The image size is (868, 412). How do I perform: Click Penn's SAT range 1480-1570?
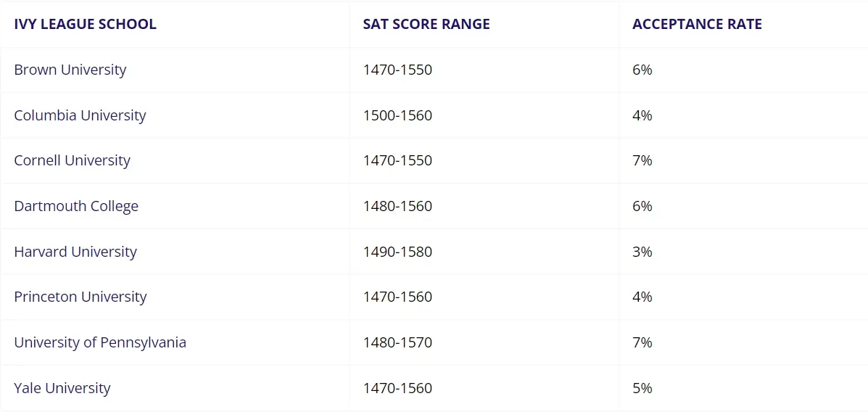397,342
